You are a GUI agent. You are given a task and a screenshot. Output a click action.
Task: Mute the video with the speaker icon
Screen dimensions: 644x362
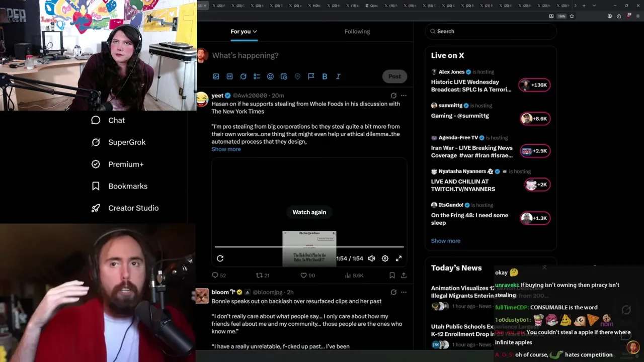[371, 258]
